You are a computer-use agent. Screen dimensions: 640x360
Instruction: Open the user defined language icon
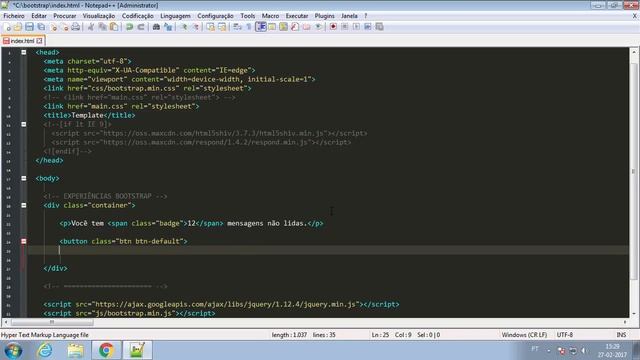coord(272,27)
